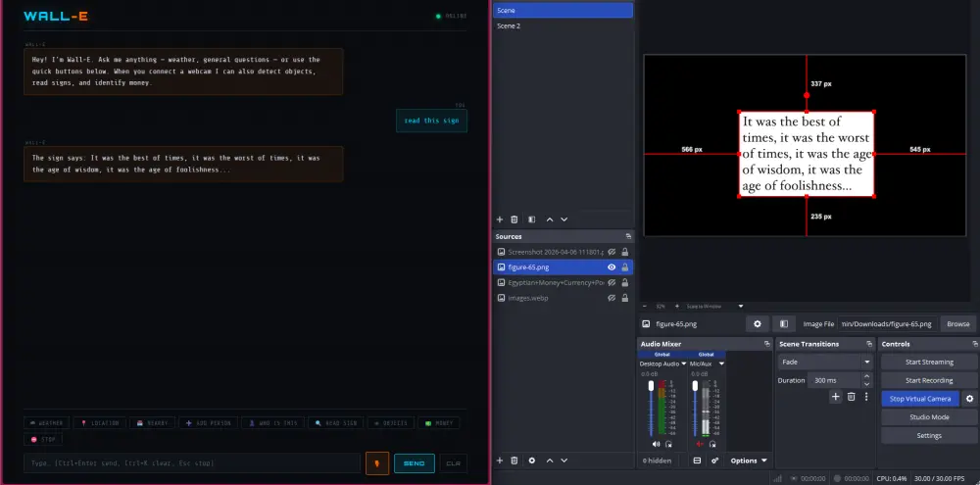Click the READ SIGN quick button

coord(336,423)
